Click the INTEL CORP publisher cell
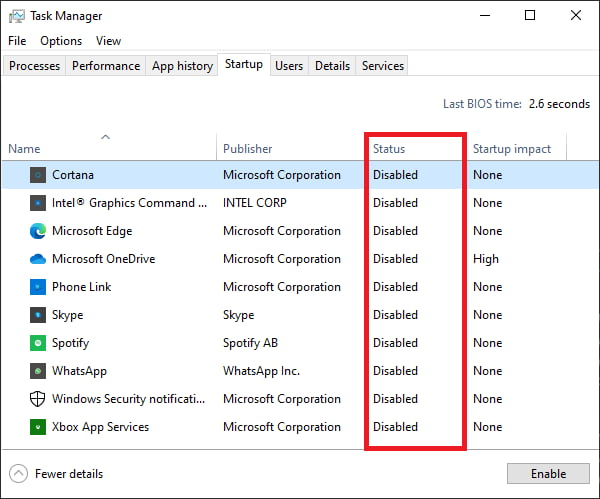 (254, 203)
